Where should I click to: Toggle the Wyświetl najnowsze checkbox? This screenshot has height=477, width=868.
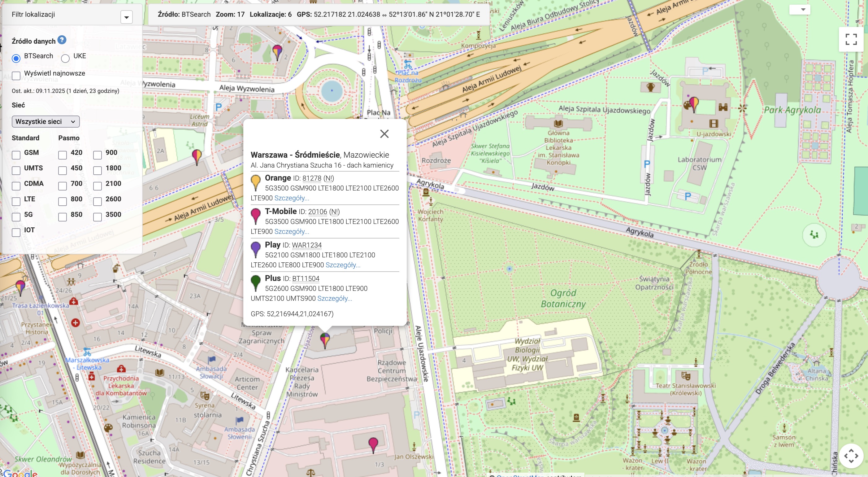[x=16, y=76]
